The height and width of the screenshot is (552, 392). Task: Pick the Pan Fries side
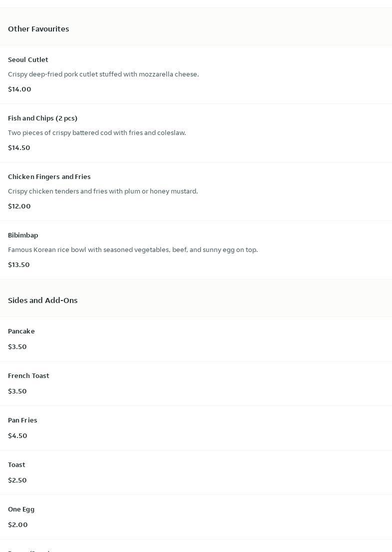tap(22, 420)
